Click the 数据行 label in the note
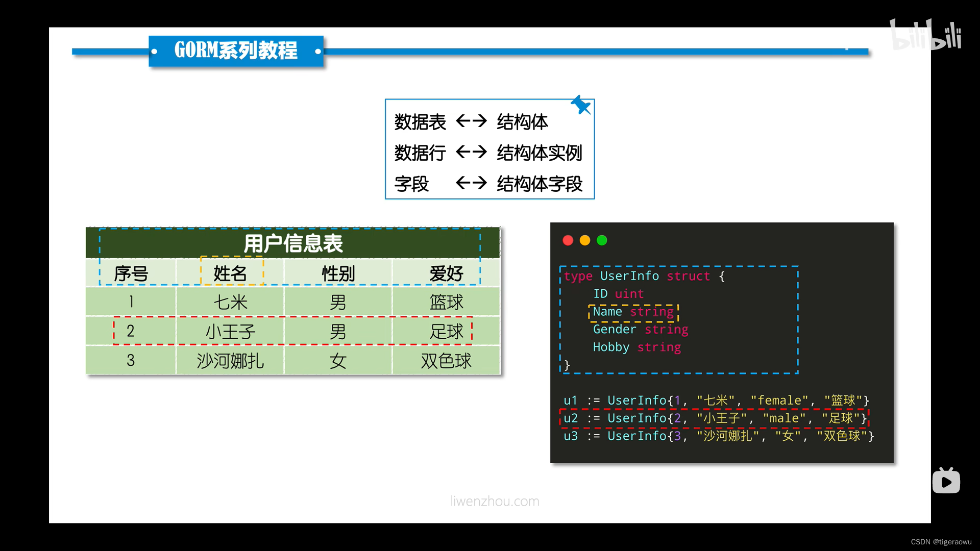 [420, 153]
